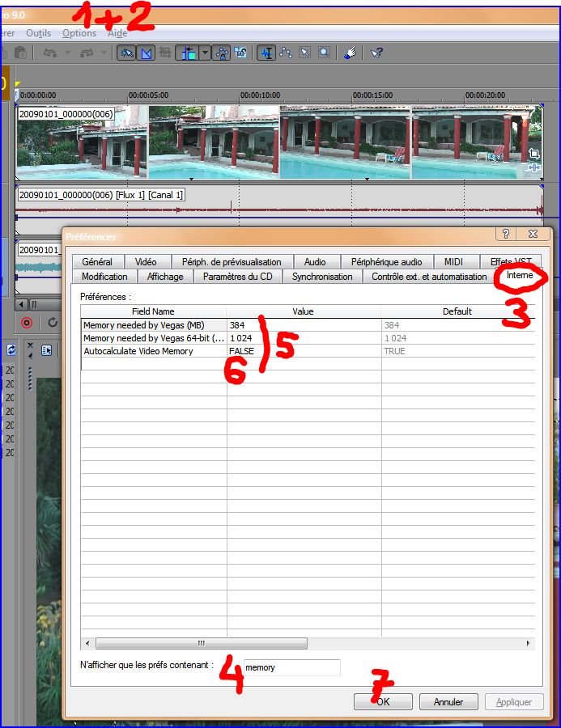Switch to the Affichage tab
This screenshot has height=728, width=561.
point(165,277)
